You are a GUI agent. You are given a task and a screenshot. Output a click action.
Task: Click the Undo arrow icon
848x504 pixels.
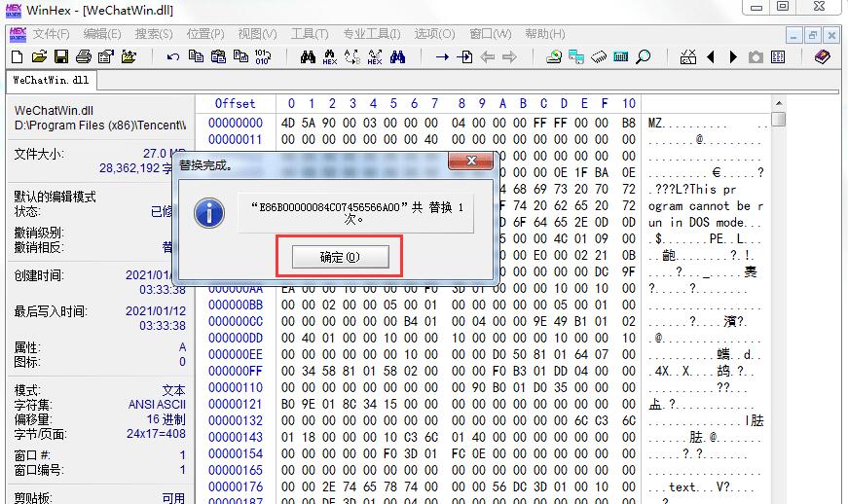172,57
